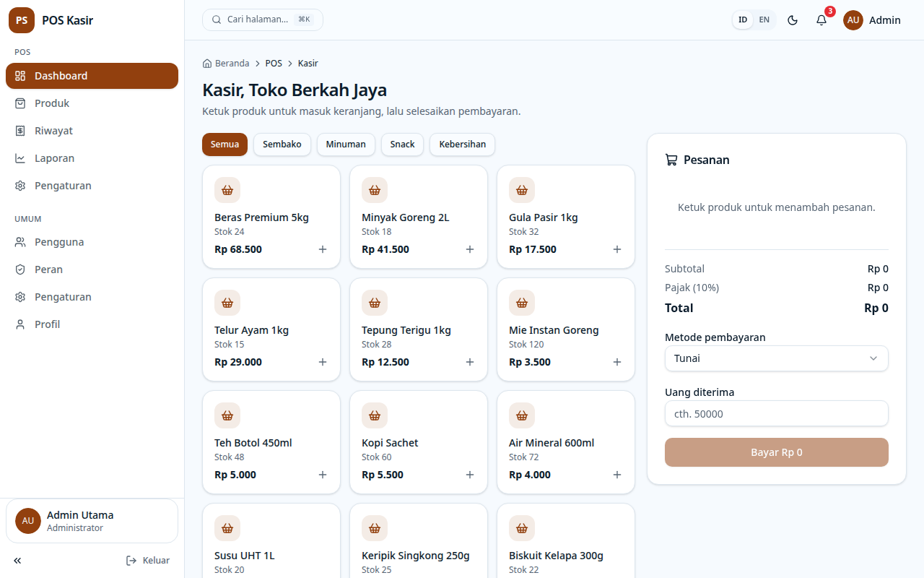This screenshot has height=578, width=924.
Task: Open notifications bell icon
Action: point(821,20)
